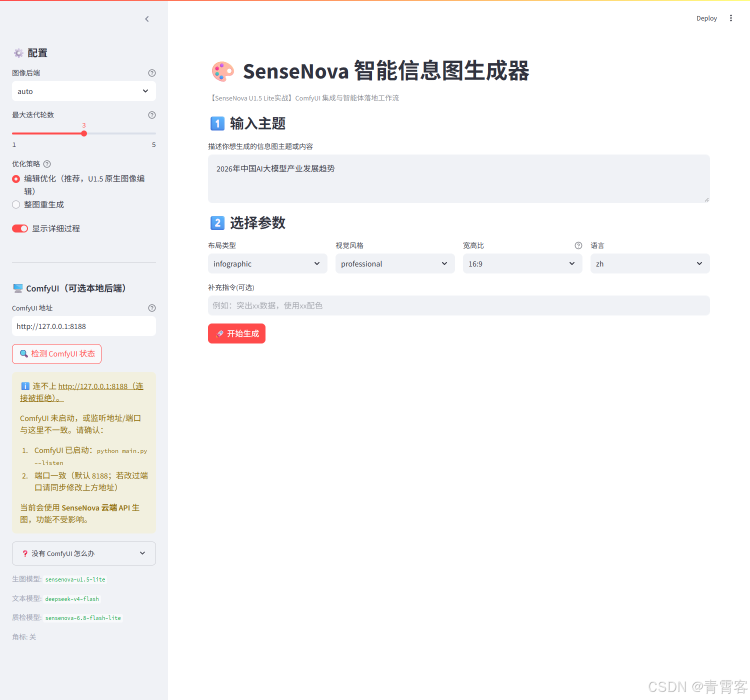Click the 输入主题 heading
750x700 pixels.
click(x=257, y=123)
